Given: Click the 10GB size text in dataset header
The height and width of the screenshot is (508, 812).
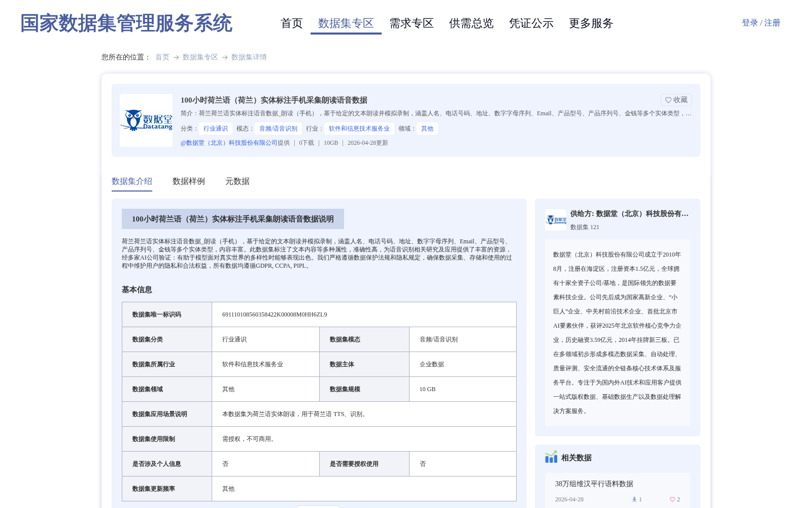Looking at the screenshot, I should (x=331, y=143).
